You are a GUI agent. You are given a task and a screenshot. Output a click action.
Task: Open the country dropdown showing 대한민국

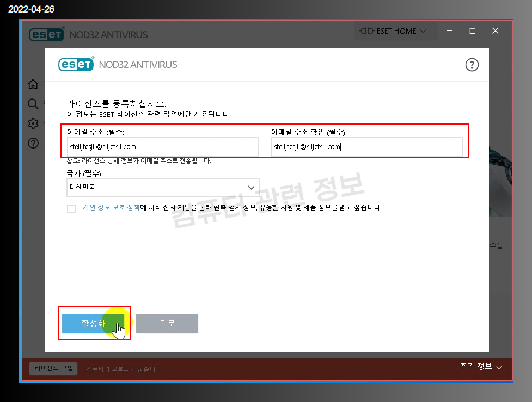[x=163, y=188]
